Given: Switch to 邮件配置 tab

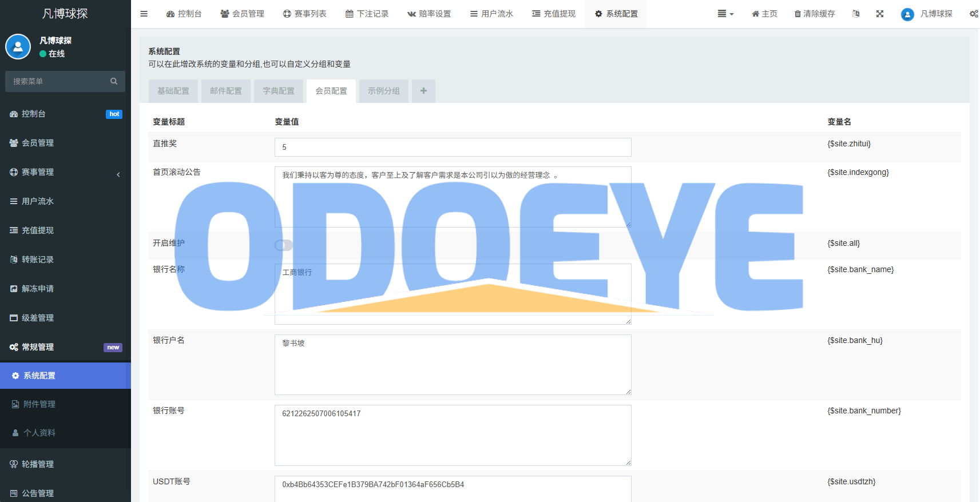Looking at the screenshot, I should (226, 91).
